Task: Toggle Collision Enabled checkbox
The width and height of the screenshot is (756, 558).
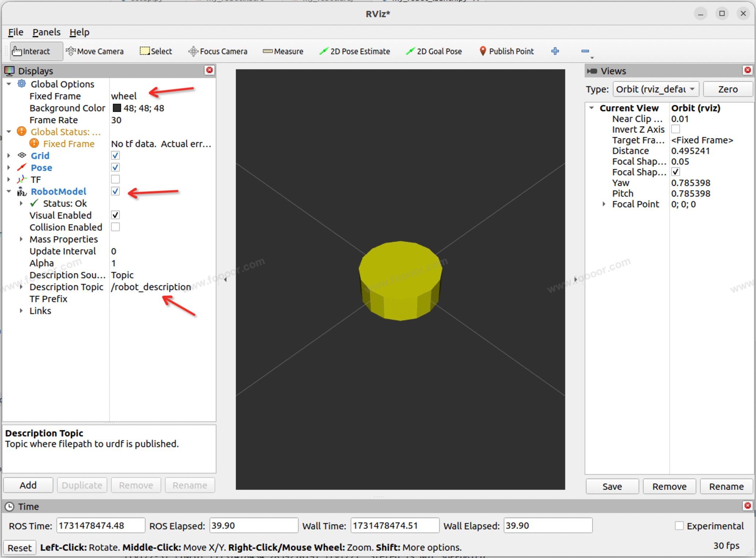Action: click(x=115, y=227)
